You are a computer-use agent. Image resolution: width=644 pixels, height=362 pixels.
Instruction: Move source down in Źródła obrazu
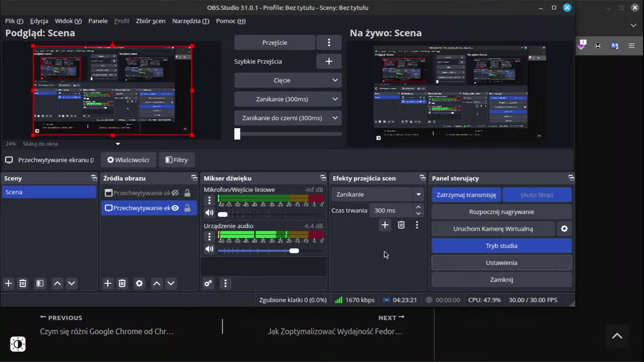coord(171,284)
